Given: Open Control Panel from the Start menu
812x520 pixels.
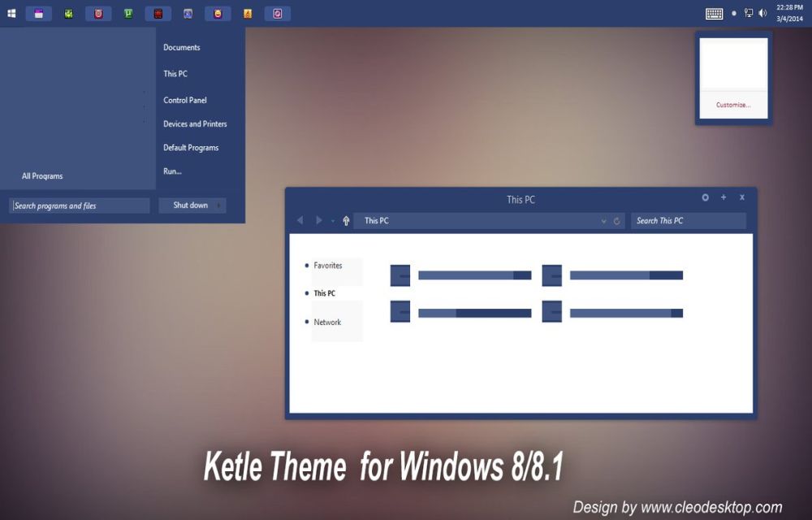Looking at the screenshot, I should click(185, 100).
